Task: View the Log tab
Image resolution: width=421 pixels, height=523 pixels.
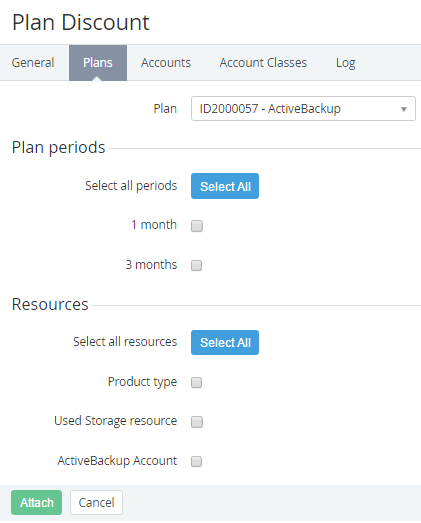Action: (x=346, y=63)
